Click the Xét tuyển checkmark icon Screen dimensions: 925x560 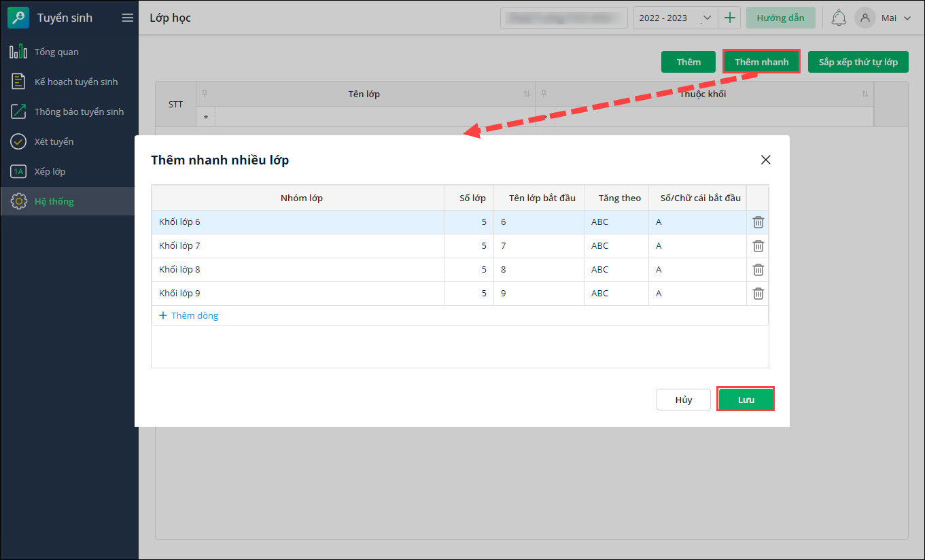[18, 141]
